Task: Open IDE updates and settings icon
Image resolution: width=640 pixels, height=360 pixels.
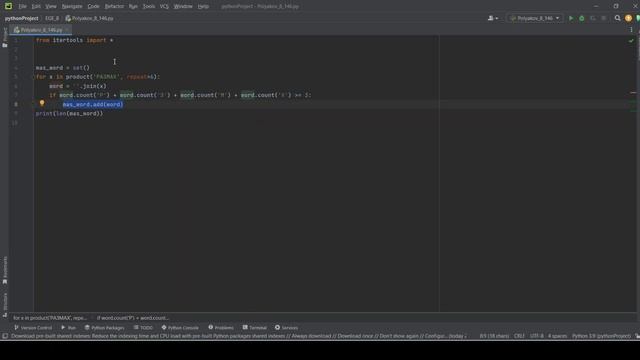Action: [628, 18]
